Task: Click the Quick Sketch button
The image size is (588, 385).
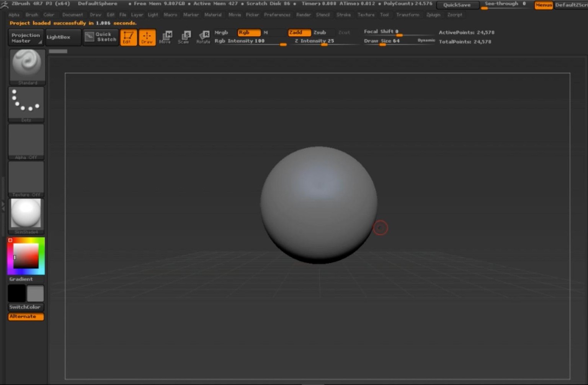Action: [101, 37]
